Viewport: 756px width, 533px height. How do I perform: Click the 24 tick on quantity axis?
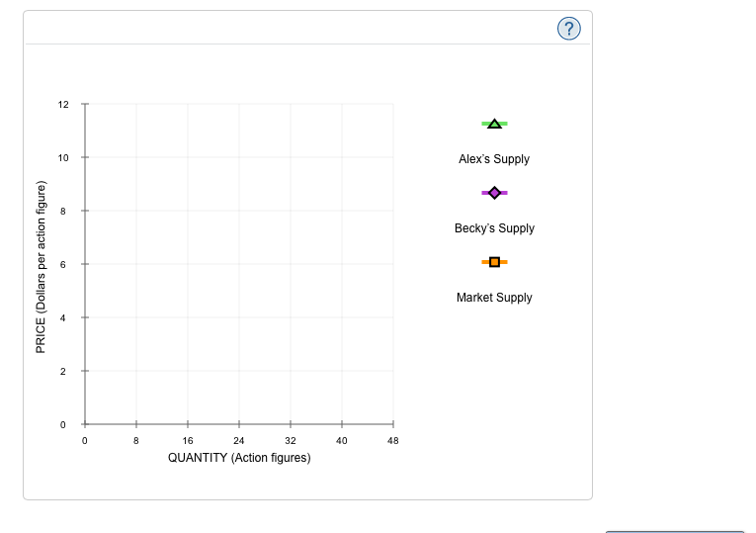click(238, 441)
